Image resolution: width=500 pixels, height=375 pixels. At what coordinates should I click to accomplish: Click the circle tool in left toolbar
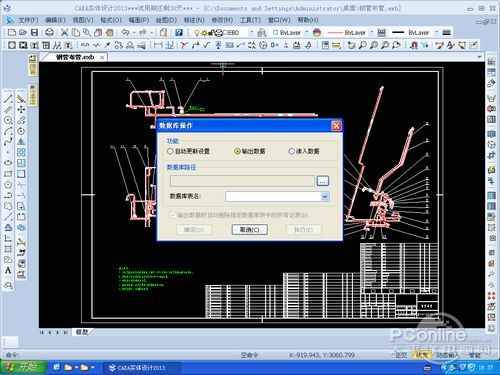[8, 120]
